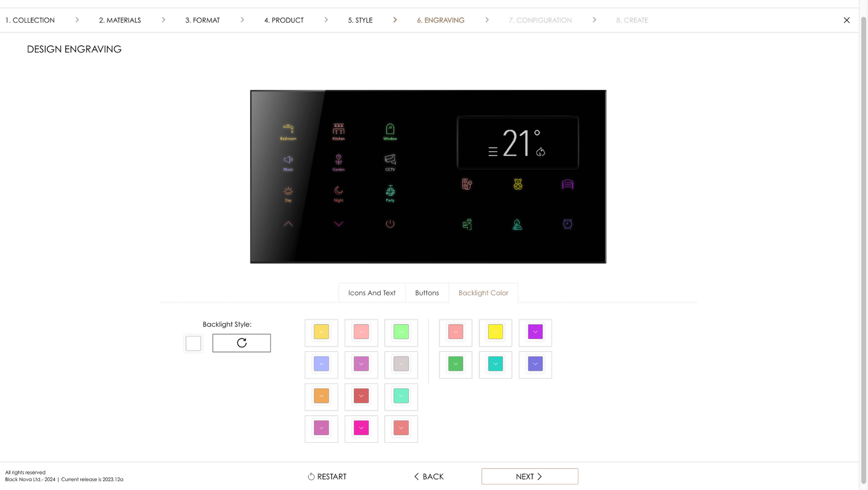Click the teddy bear icon on panel
868x490 pixels.
pos(518,184)
